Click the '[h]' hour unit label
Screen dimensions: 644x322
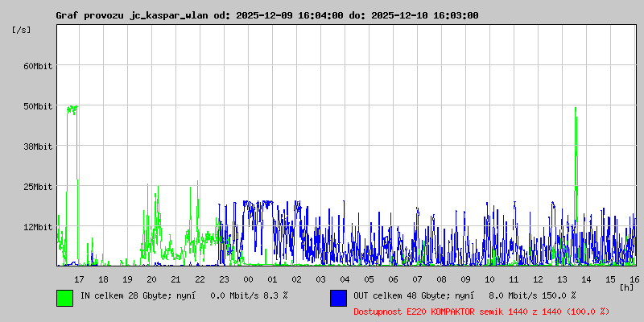(x=626, y=287)
